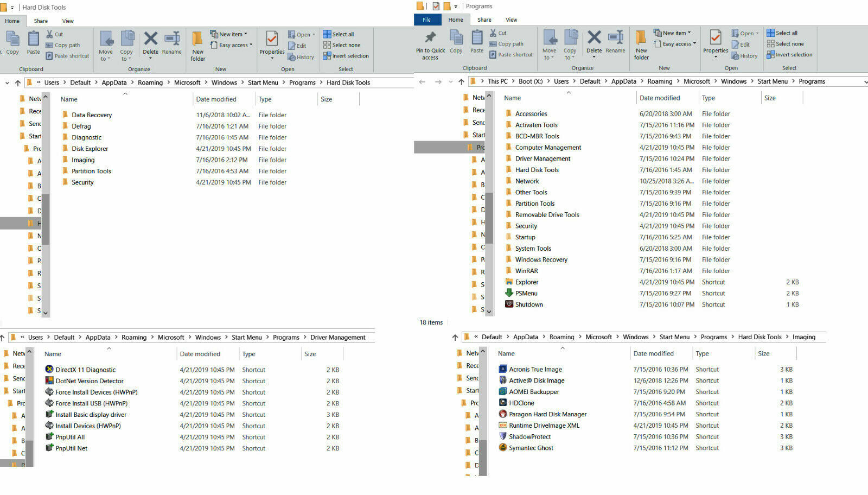This screenshot has width=868, height=495.
Task: Select the DirectX 11 Diagnostic shortcut icon
Action: 49,370
